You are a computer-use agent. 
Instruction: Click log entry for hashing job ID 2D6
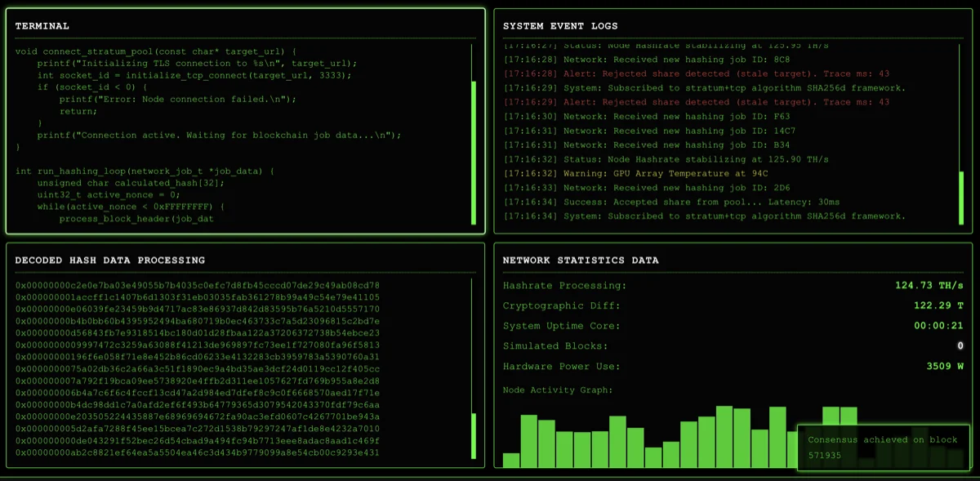[647, 188]
